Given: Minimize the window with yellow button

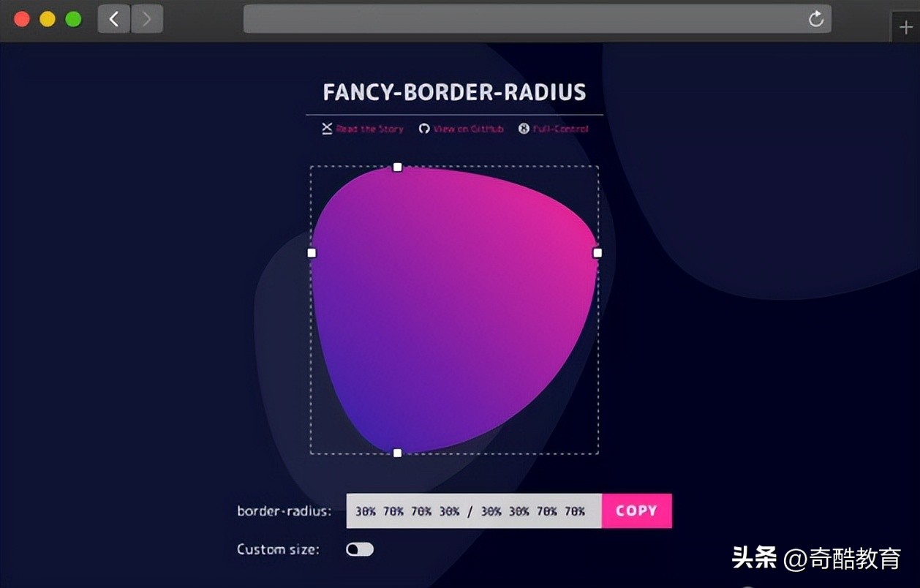Looking at the screenshot, I should (x=48, y=19).
